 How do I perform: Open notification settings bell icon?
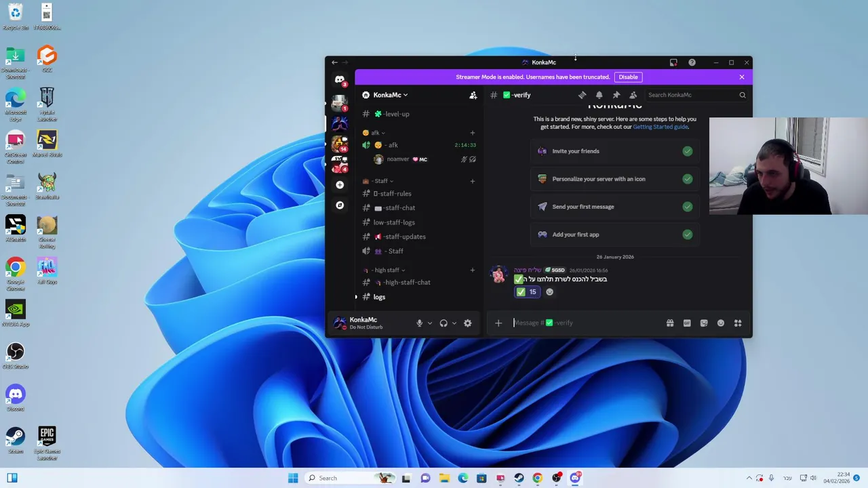pyautogui.click(x=599, y=95)
